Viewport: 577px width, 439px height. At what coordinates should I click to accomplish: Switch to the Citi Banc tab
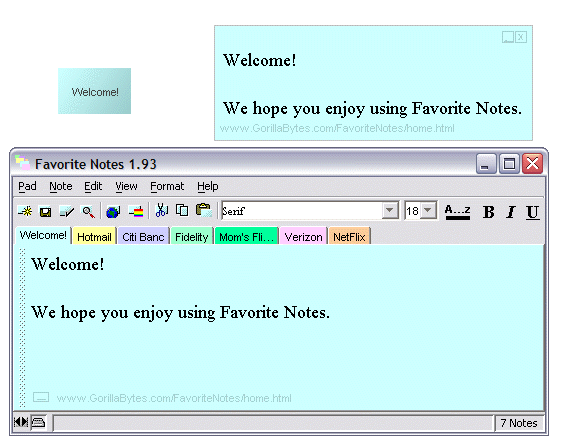pos(143,237)
